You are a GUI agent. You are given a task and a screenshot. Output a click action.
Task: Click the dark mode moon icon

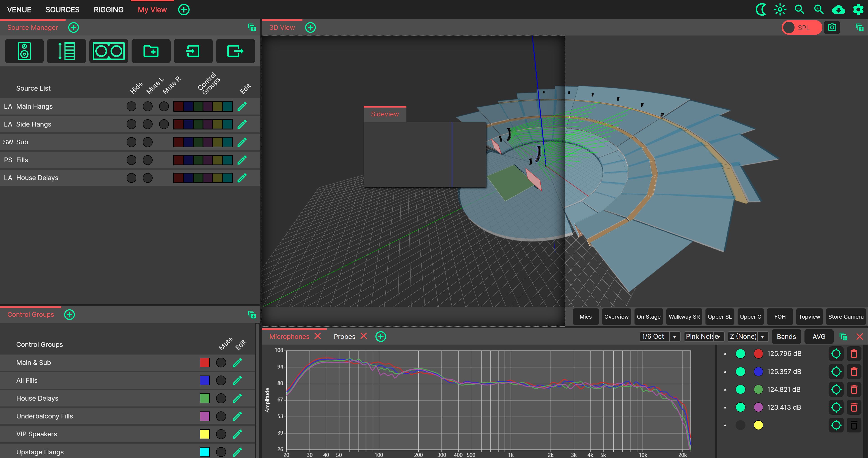[x=760, y=9]
